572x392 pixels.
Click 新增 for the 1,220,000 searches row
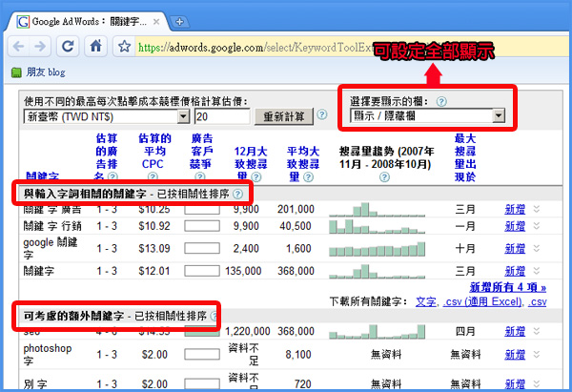tap(515, 331)
